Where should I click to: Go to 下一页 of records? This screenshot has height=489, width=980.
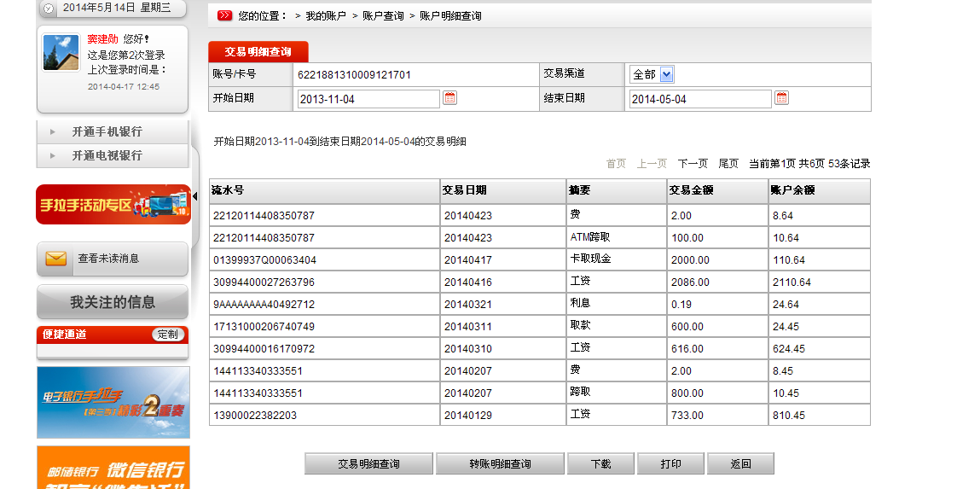(x=693, y=163)
